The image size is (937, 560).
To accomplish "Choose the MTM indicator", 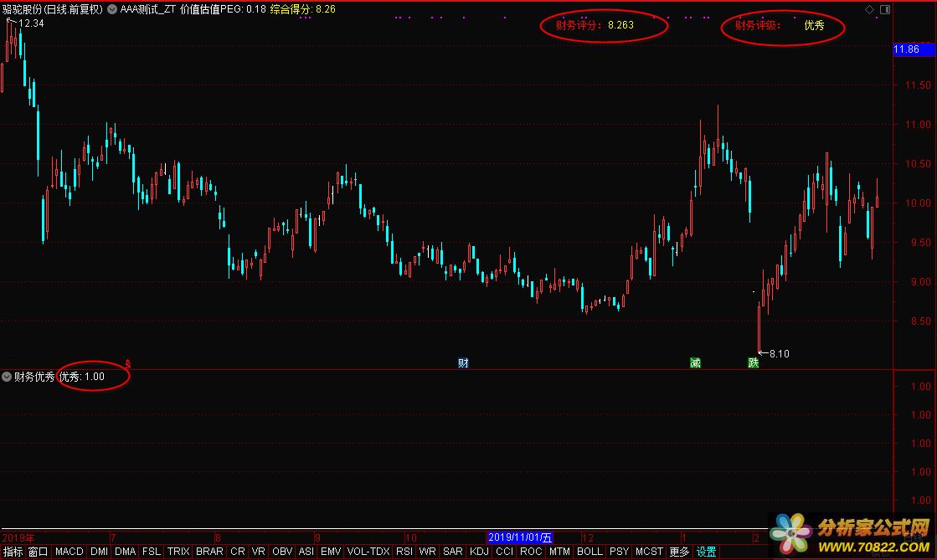I will 559,552.
